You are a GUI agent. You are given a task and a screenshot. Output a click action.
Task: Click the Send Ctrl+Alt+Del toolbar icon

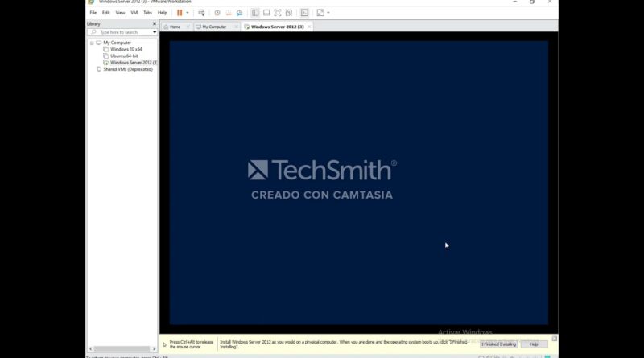[x=201, y=13]
